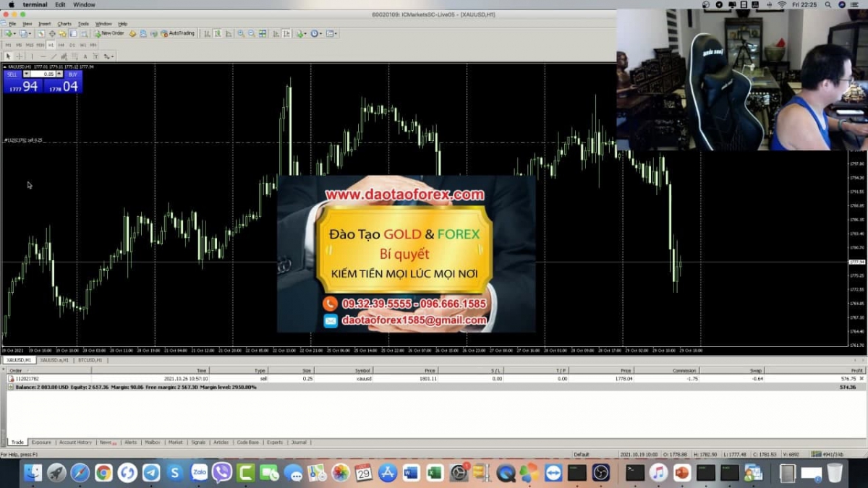Switch chart to bar chart mode
Image resolution: width=868 pixels, height=488 pixels.
coord(207,33)
